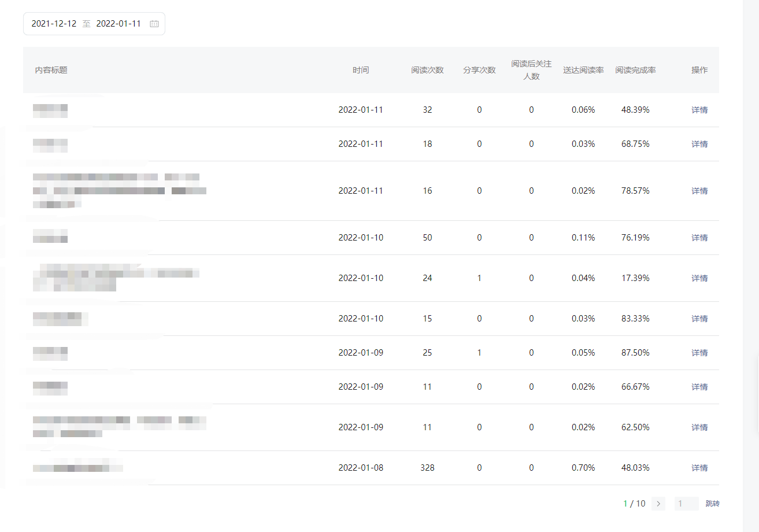Click the 时间 column header
This screenshot has height=532, width=759.
point(361,70)
